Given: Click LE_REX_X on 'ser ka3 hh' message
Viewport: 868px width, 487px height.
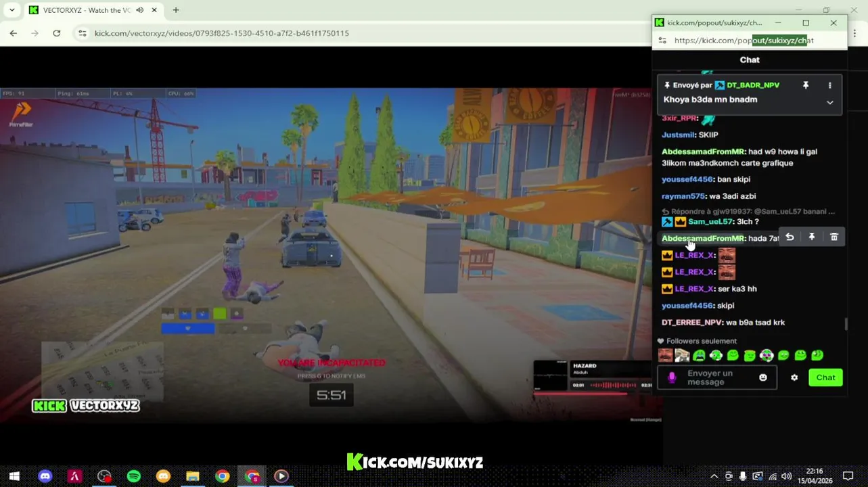Looking at the screenshot, I should pos(694,289).
